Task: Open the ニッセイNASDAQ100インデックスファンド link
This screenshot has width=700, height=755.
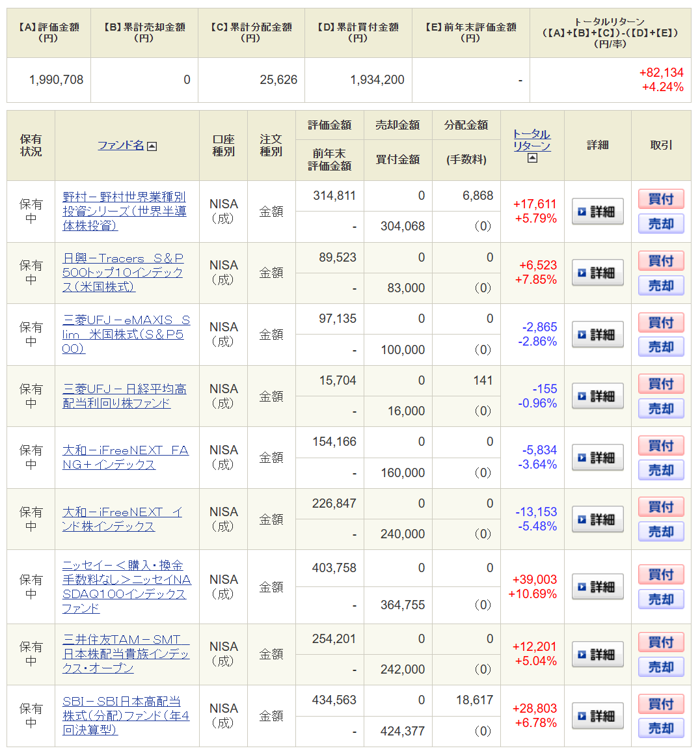Action: coord(127,586)
